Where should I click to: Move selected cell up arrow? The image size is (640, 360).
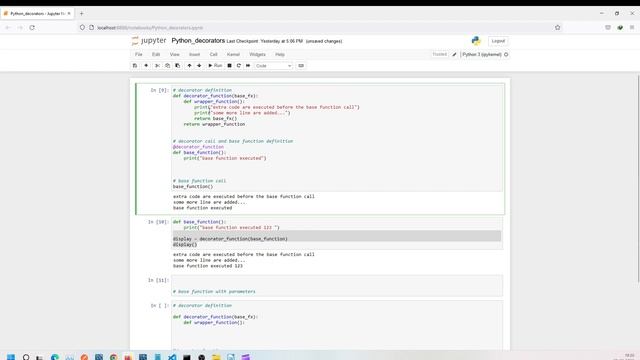(189, 66)
